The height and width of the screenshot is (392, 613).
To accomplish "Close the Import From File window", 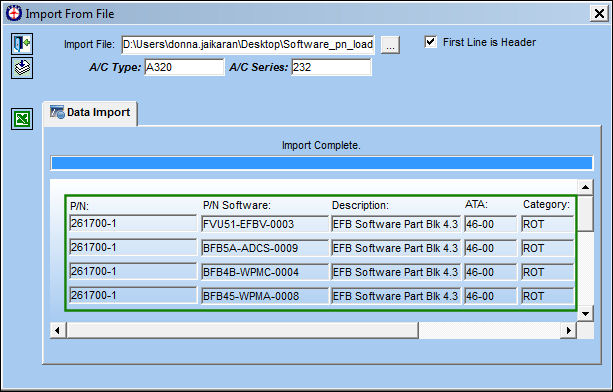I will click(599, 14).
